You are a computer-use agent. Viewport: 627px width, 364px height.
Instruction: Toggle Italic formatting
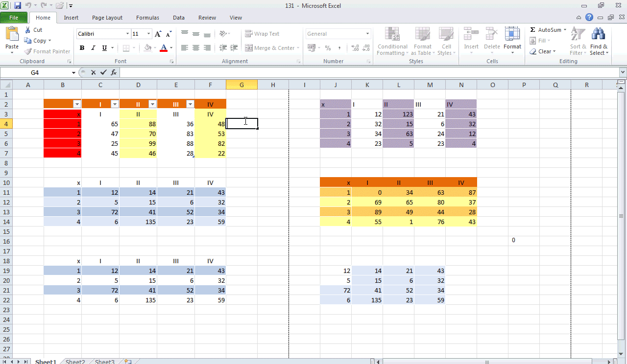click(x=93, y=48)
